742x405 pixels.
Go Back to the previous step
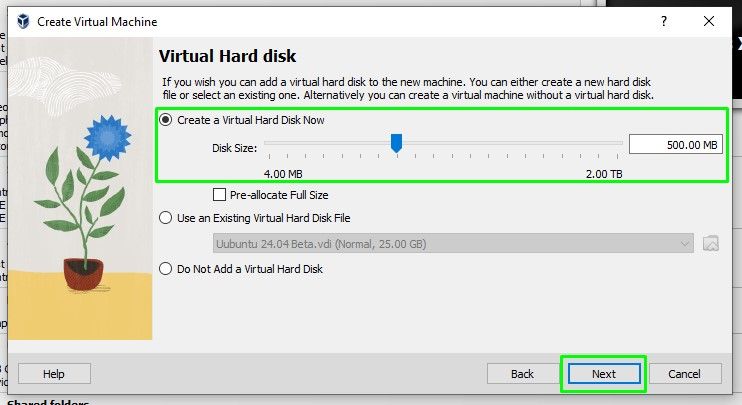point(522,374)
